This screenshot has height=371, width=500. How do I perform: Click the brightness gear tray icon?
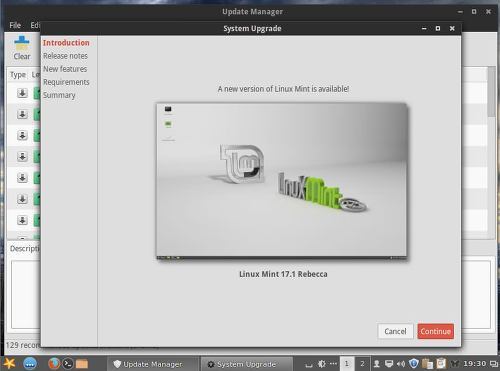click(x=322, y=364)
